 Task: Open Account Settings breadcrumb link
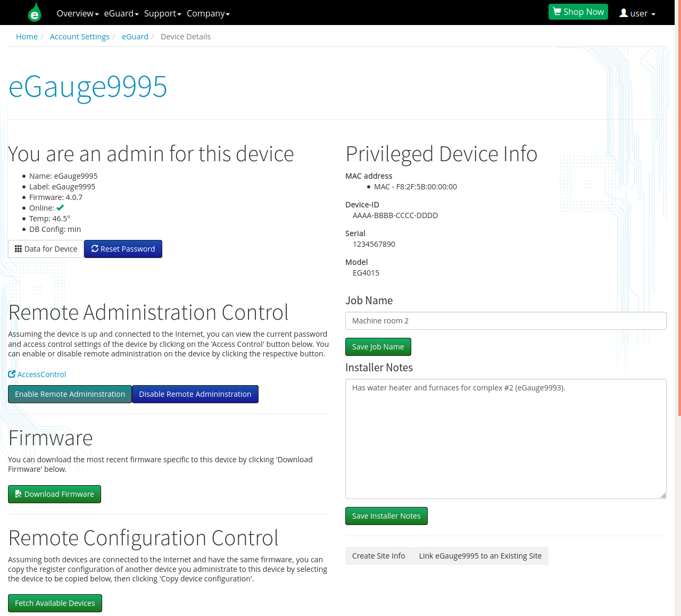click(80, 36)
